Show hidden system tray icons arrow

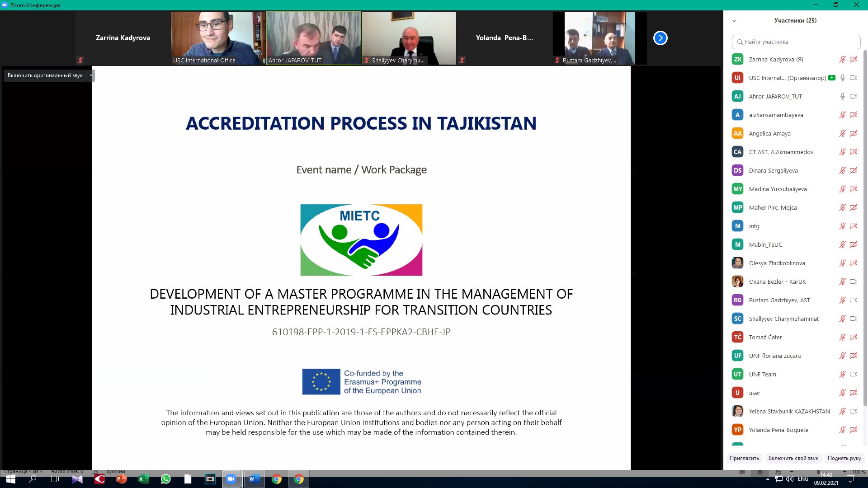click(x=768, y=479)
